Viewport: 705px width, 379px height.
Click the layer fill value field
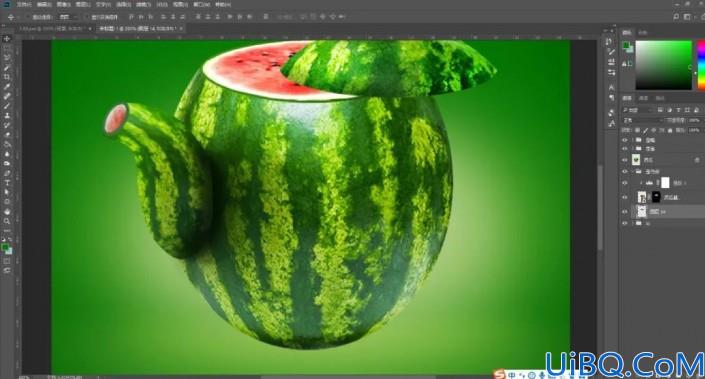[x=694, y=130]
